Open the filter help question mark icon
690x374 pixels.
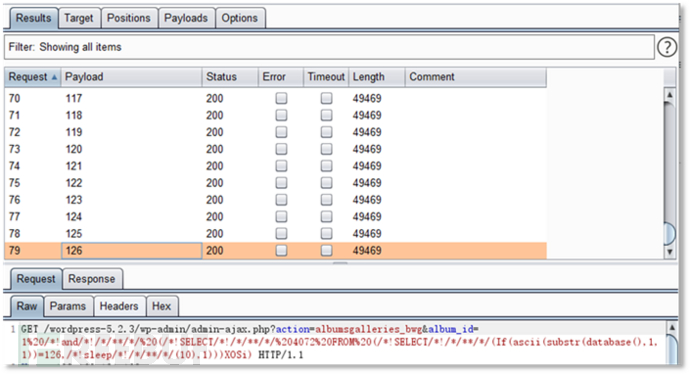(667, 47)
